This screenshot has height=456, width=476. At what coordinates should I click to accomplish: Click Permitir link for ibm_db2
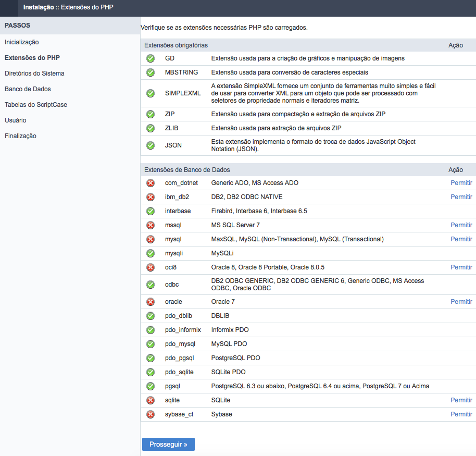coord(461,197)
